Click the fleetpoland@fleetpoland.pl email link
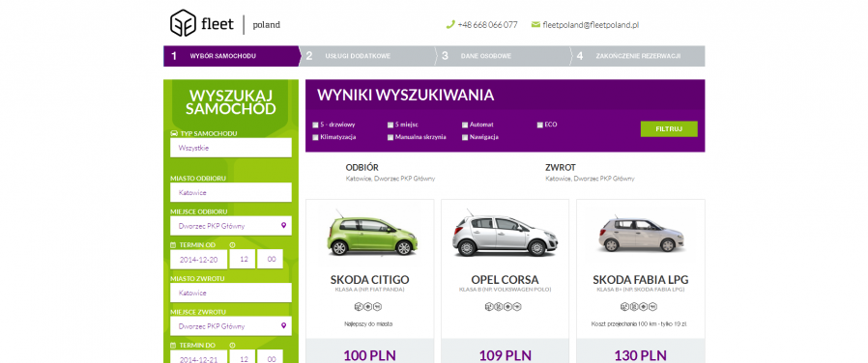 coord(592,25)
